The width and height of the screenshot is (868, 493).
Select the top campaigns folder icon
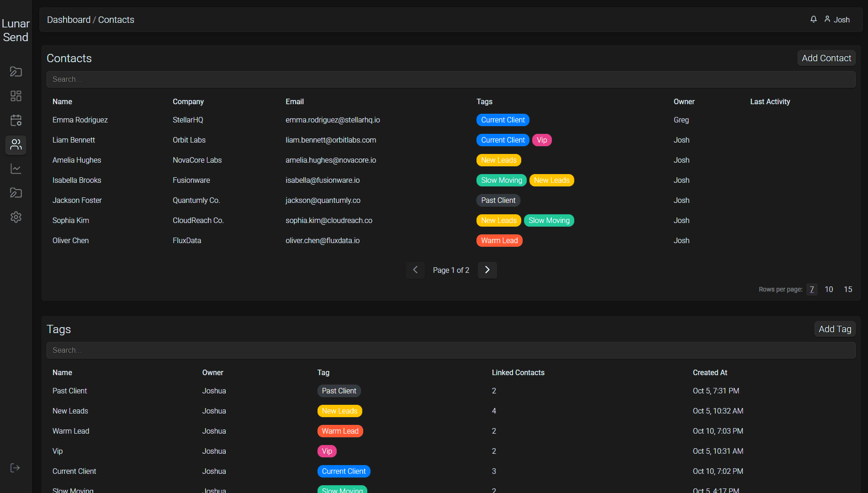click(x=16, y=71)
